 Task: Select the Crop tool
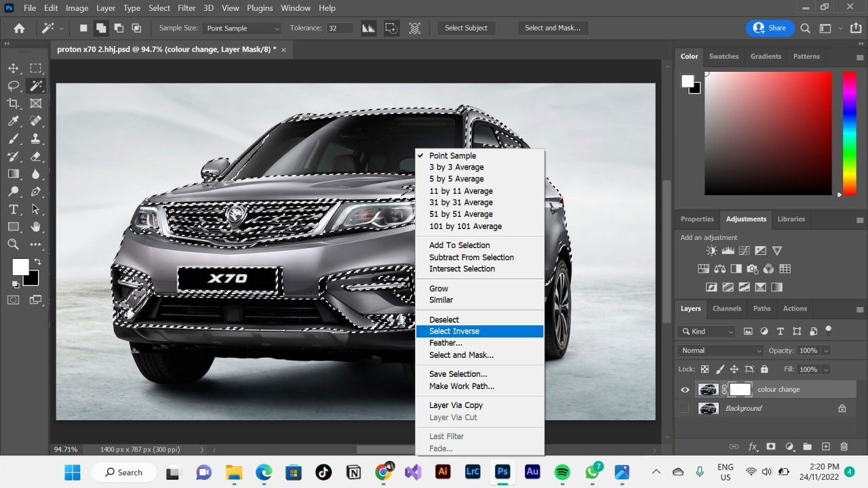pos(14,104)
